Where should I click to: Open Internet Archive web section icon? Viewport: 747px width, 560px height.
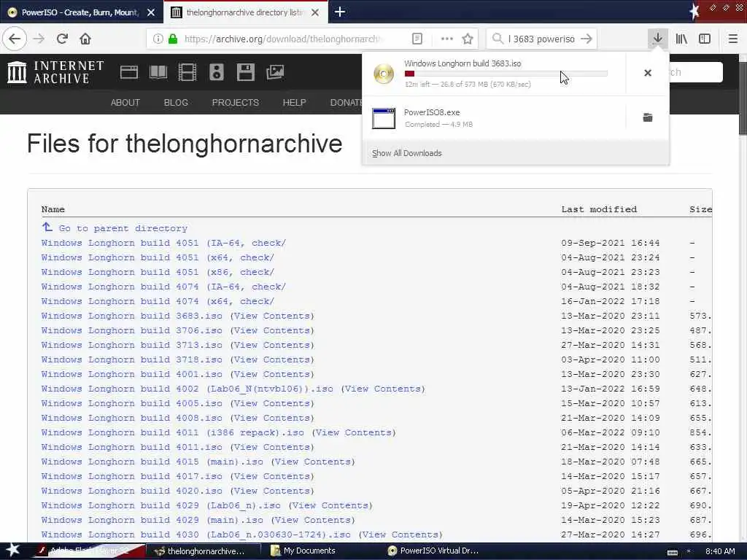pyautogui.click(x=128, y=72)
